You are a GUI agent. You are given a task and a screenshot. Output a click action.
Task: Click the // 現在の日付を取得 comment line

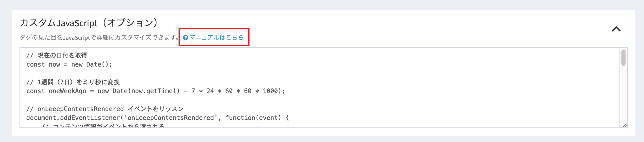57,55
